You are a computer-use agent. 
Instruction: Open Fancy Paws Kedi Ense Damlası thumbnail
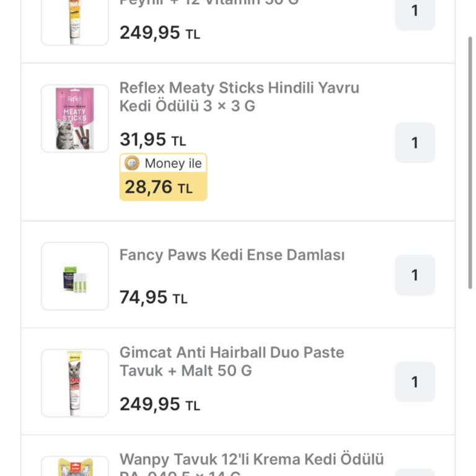(75, 276)
